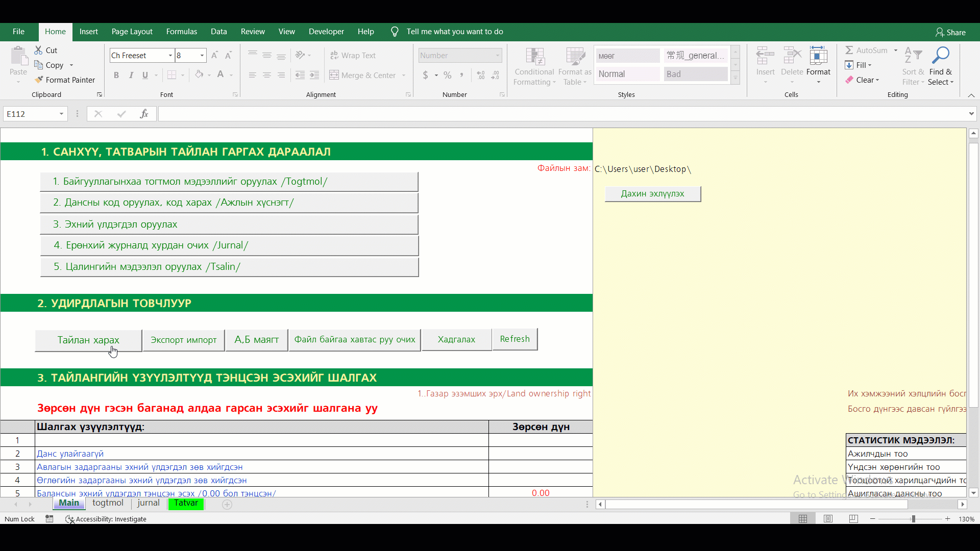The image size is (980, 551).
Task: Click the Дахин эхлүүлэх button
Action: [x=652, y=194]
